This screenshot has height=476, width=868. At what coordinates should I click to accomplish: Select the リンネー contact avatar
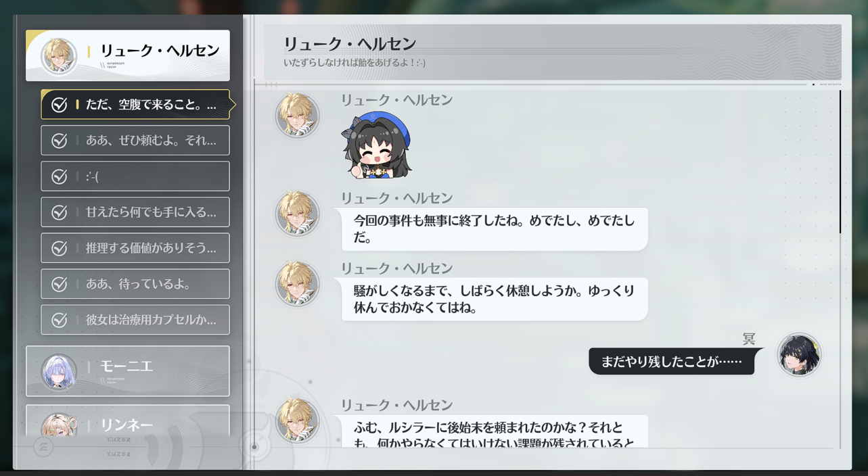pos(59,425)
